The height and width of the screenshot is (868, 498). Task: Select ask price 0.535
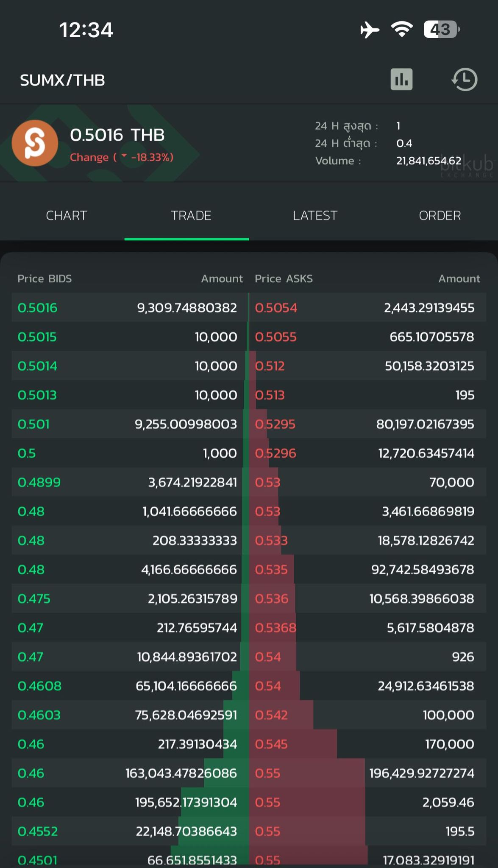pyautogui.click(x=271, y=570)
